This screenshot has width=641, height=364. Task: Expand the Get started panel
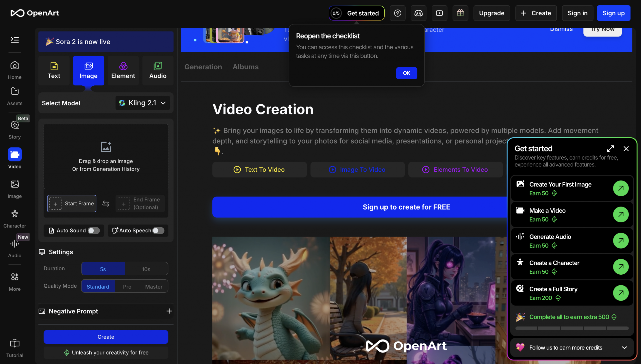[610, 149]
